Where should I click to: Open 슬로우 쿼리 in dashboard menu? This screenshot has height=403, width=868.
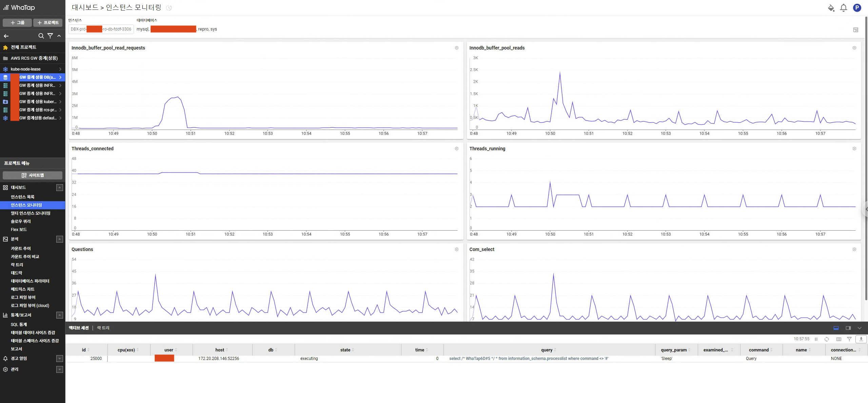coord(21,221)
